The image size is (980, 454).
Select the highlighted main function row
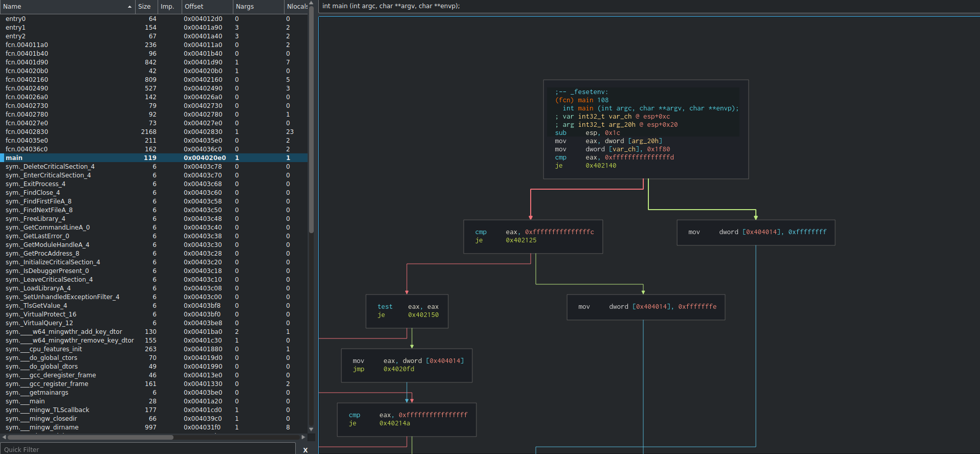point(154,158)
